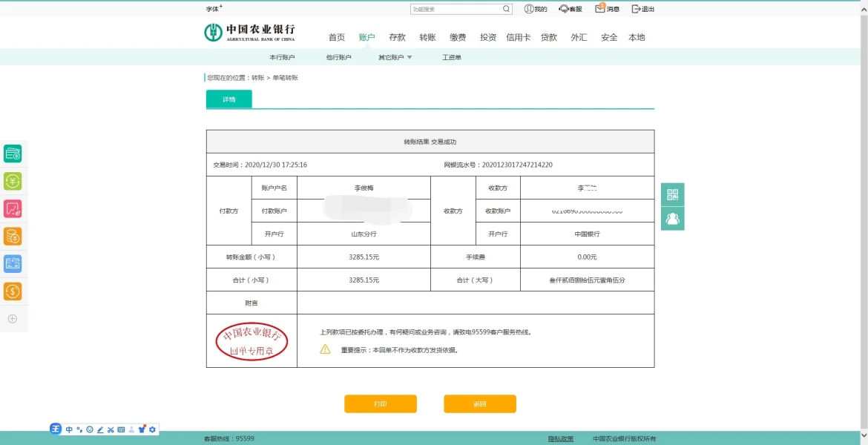868x445 pixels.
Task: Toggle the input method punctuation mode
Action: 79,429
